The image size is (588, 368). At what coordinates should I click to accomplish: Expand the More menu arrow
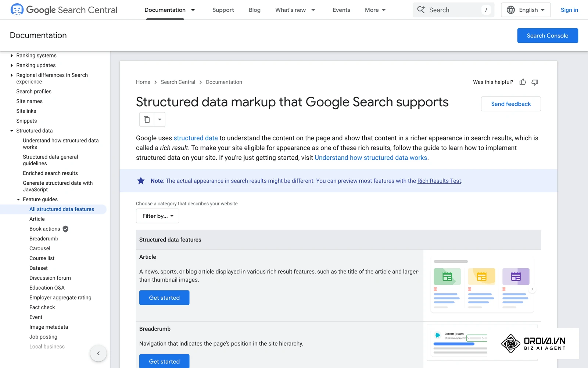tap(384, 10)
